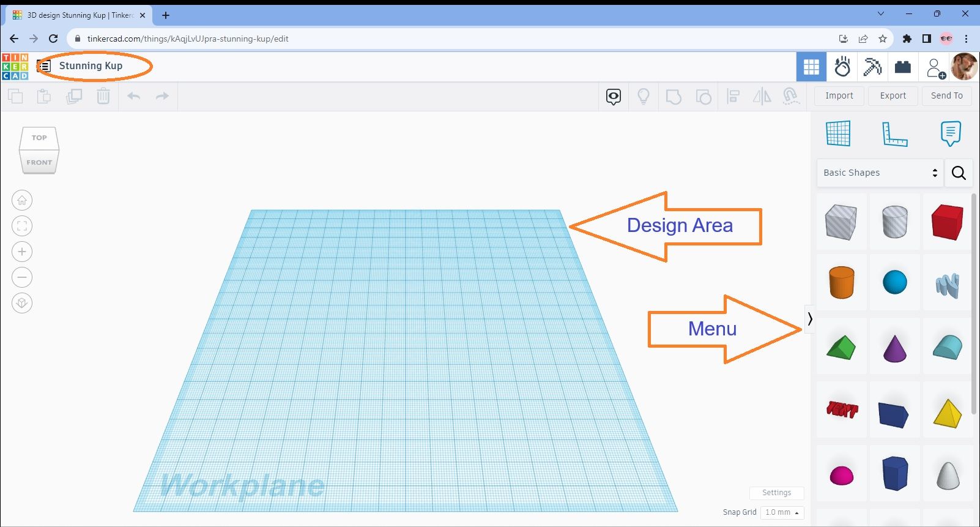Click the Cruise magnet icon
Viewport: 980px width, 527px height.
(791, 96)
